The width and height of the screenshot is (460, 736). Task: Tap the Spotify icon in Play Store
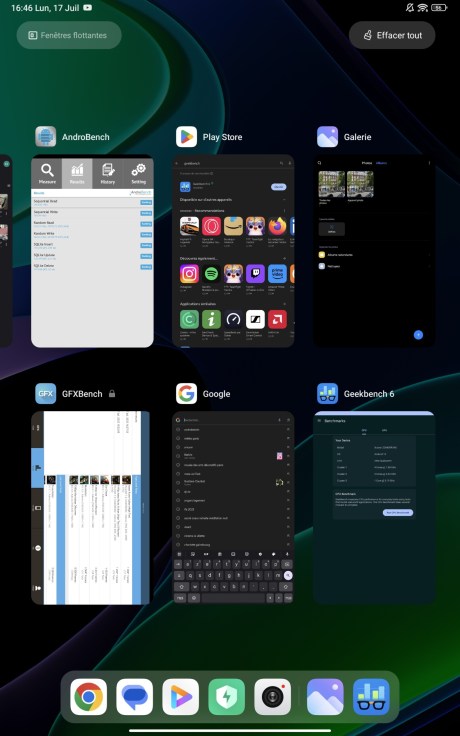[211, 274]
